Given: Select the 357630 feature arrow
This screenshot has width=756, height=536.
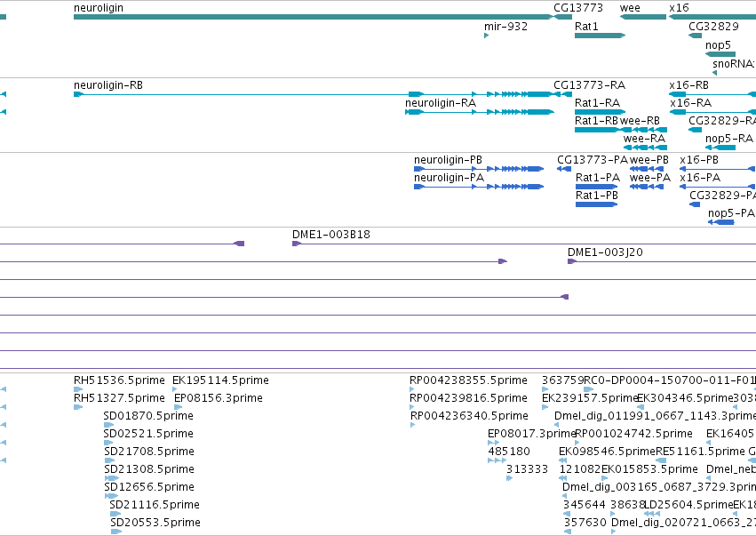Looking at the screenshot, I should click(x=568, y=532).
